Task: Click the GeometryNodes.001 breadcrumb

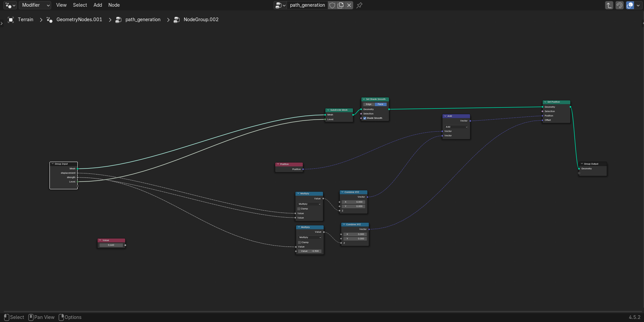Action: tap(79, 20)
